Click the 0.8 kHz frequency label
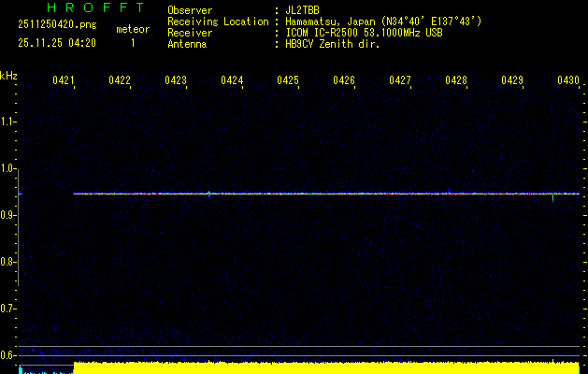This screenshot has width=588, height=374. tap(8, 262)
